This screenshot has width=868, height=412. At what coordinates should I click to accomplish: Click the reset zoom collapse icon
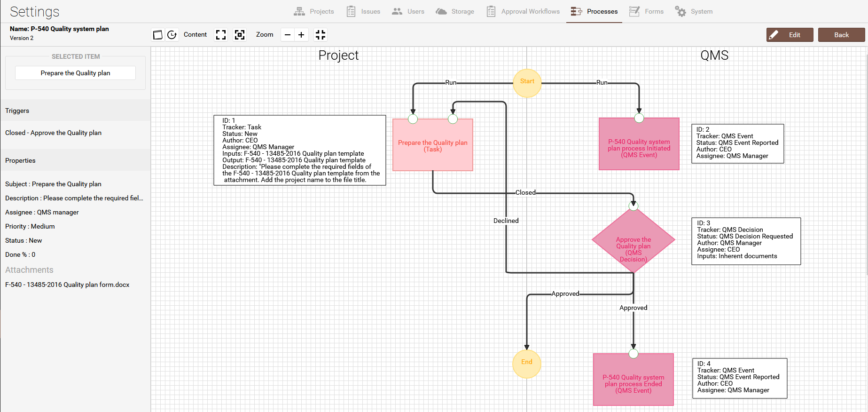click(321, 35)
